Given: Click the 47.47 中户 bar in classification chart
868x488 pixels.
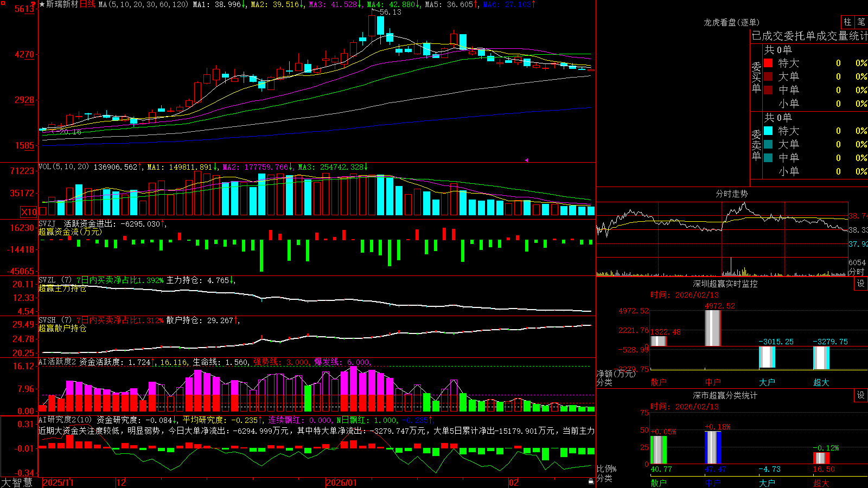Looking at the screenshot, I should pyautogui.click(x=713, y=447).
